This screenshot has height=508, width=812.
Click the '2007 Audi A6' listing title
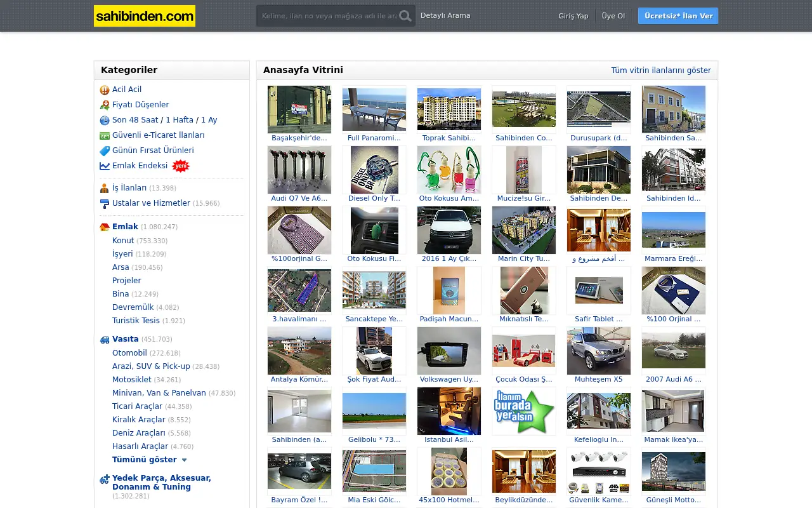[x=674, y=380]
